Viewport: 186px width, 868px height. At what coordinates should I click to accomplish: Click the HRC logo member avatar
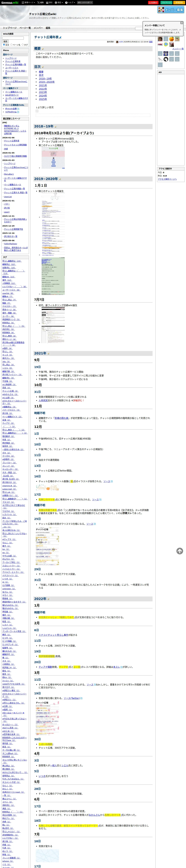pyautogui.click(x=160, y=44)
